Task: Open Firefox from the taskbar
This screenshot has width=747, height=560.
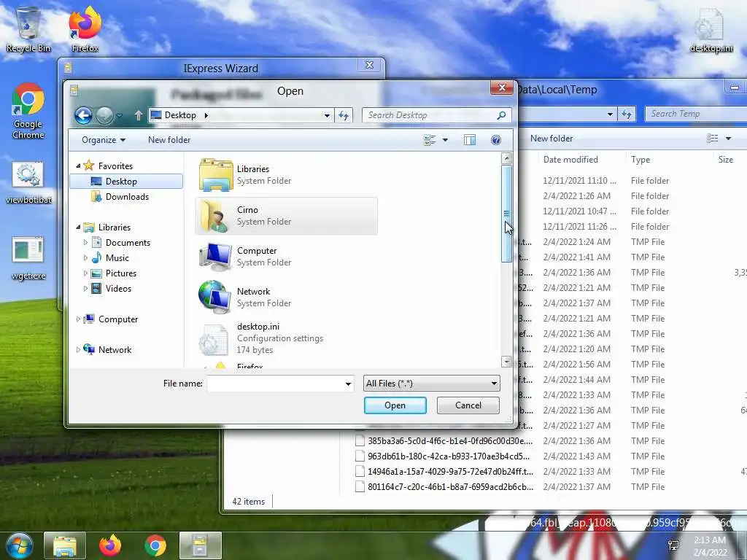Action: pyautogui.click(x=110, y=545)
